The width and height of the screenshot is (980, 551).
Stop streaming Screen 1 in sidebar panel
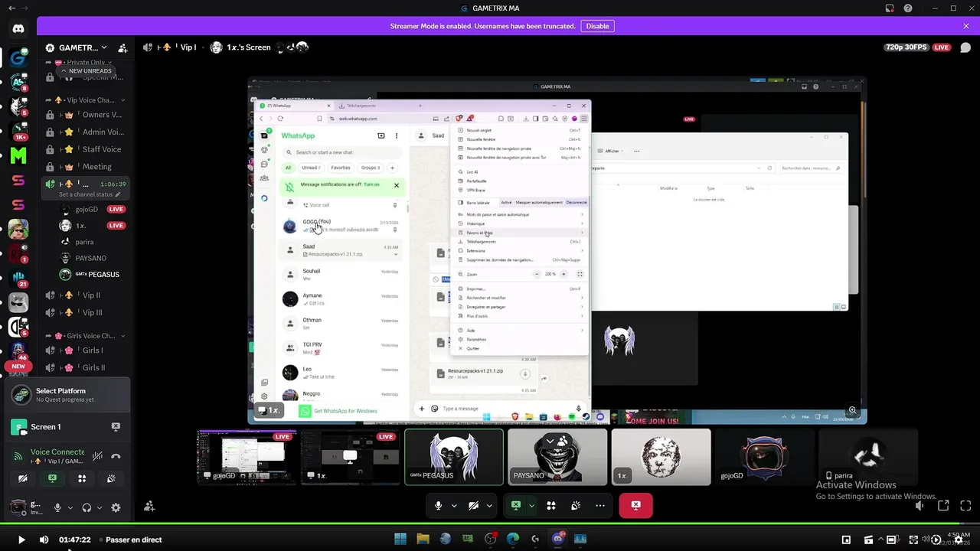click(x=116, y=427)
